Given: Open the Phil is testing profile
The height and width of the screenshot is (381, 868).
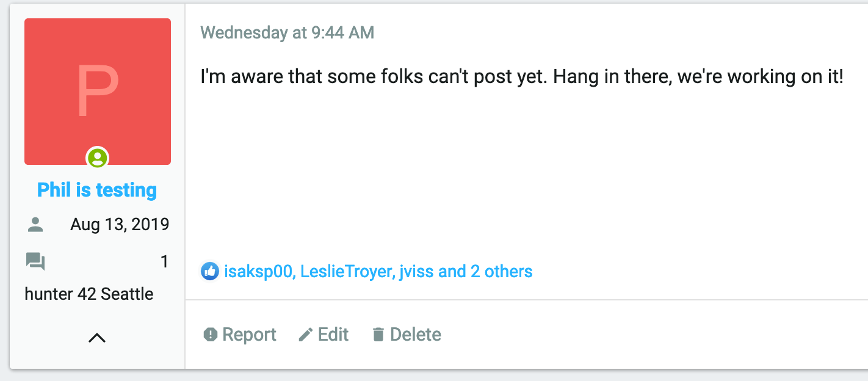Looking at the screenshot, I should (x=97, y=190).
